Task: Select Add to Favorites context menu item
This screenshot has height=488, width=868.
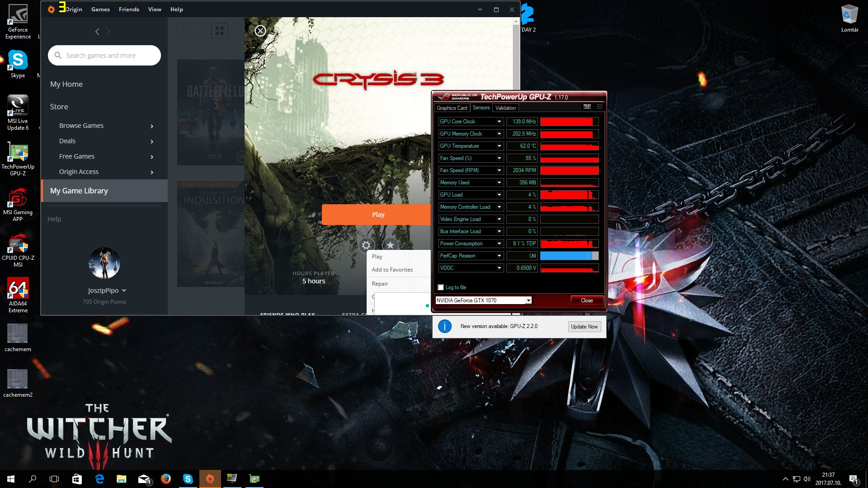Action: [x=392, y=270]
